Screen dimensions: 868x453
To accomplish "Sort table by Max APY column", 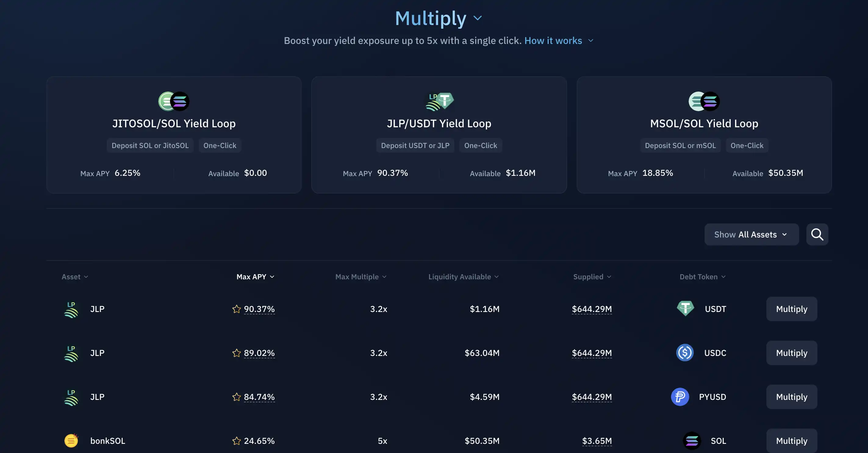I will point(255,277).
